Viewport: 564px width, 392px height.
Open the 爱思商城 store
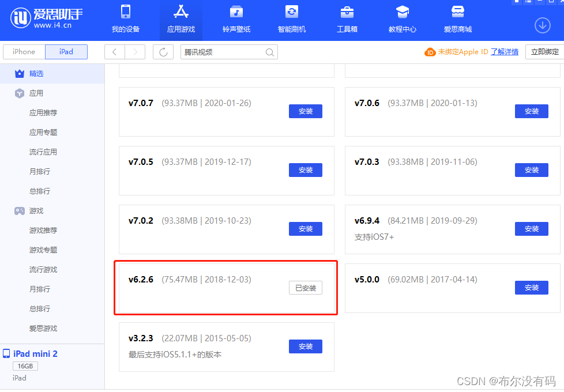pyautogui.click(x=458, y=20)
